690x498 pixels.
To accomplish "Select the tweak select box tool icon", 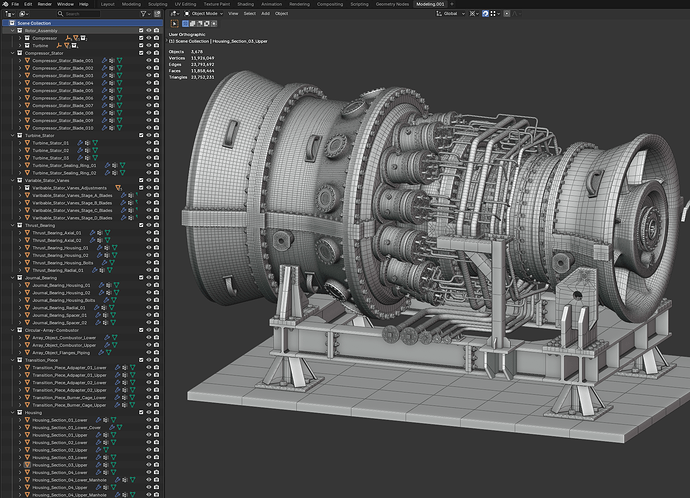I will coord(175,24).
